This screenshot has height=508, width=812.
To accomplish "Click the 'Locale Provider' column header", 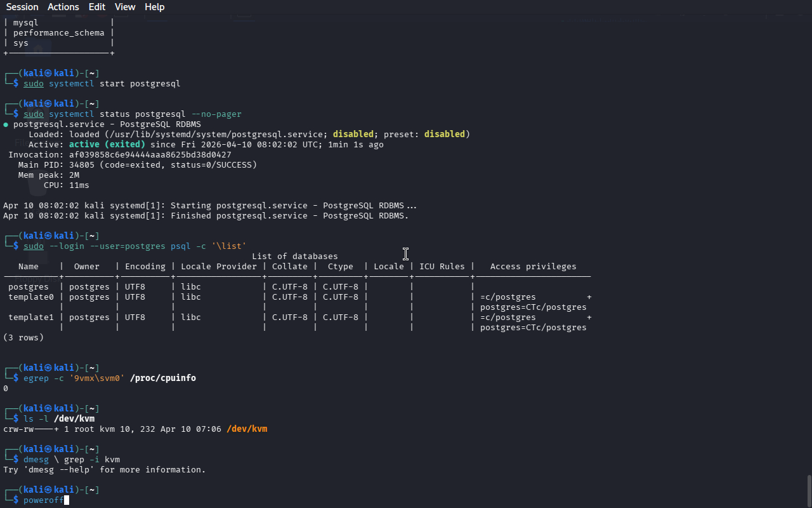I will [x=218, y=267].
